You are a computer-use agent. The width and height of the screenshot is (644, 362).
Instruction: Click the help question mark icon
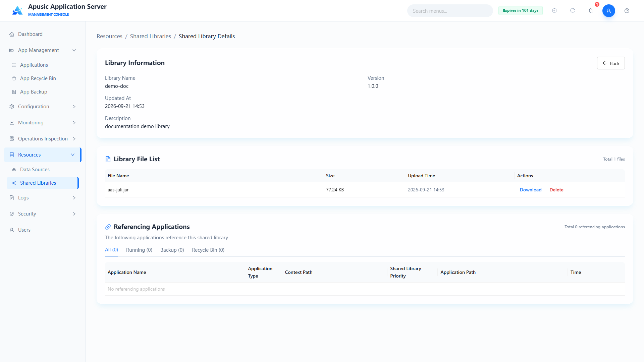click(x=627, y=11)
